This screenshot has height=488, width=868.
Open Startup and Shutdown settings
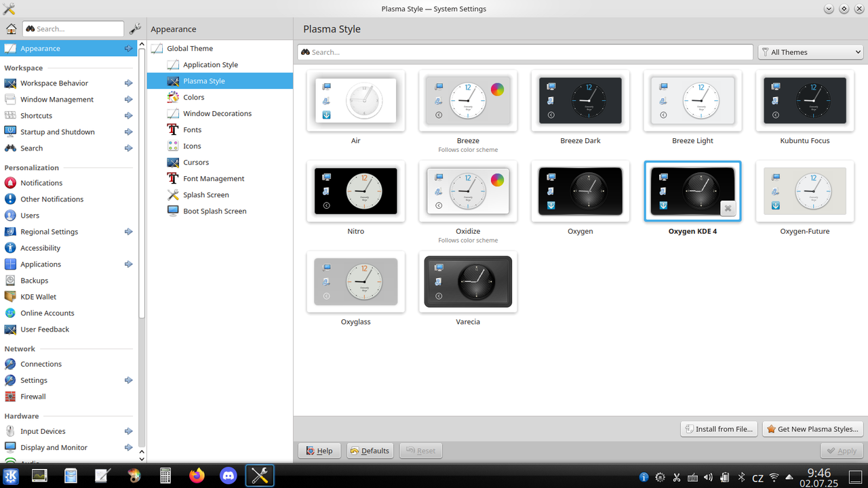coord(68,132)
